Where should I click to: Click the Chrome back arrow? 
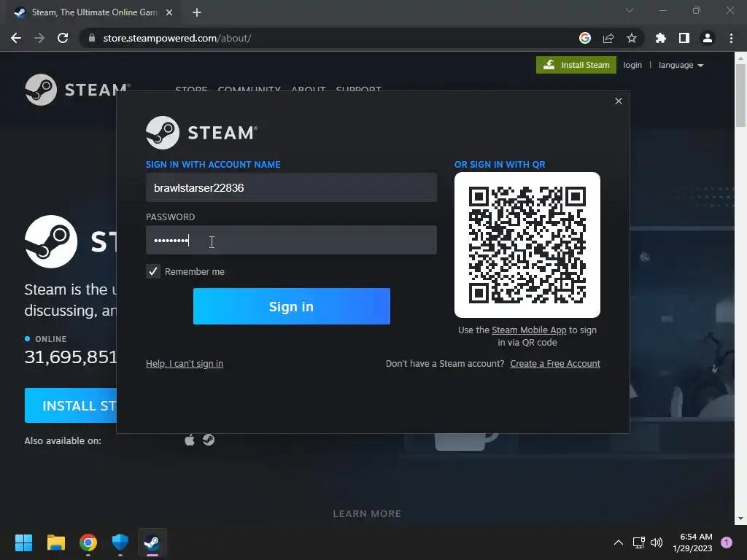point(16,38)
